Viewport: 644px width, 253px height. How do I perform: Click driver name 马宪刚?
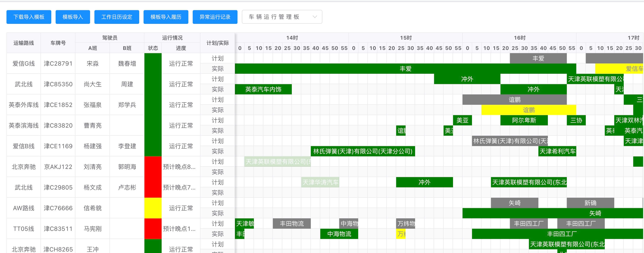point(92,229)
